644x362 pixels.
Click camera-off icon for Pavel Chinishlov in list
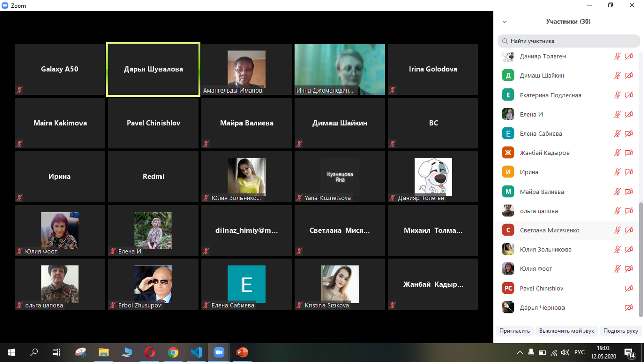[629, 288]
